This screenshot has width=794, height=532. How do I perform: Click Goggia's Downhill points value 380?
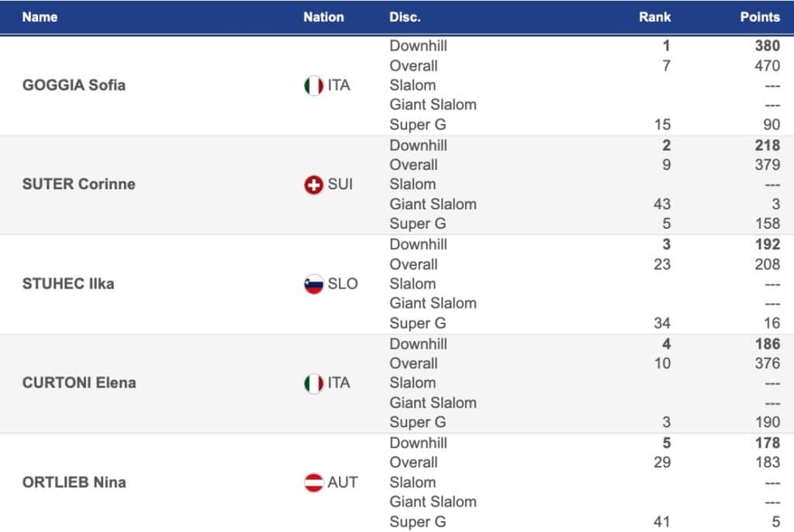(x=767, y=46)
